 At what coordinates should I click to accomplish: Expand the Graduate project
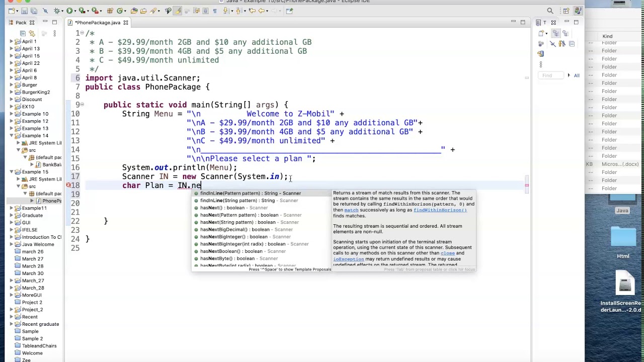point(12,215)
